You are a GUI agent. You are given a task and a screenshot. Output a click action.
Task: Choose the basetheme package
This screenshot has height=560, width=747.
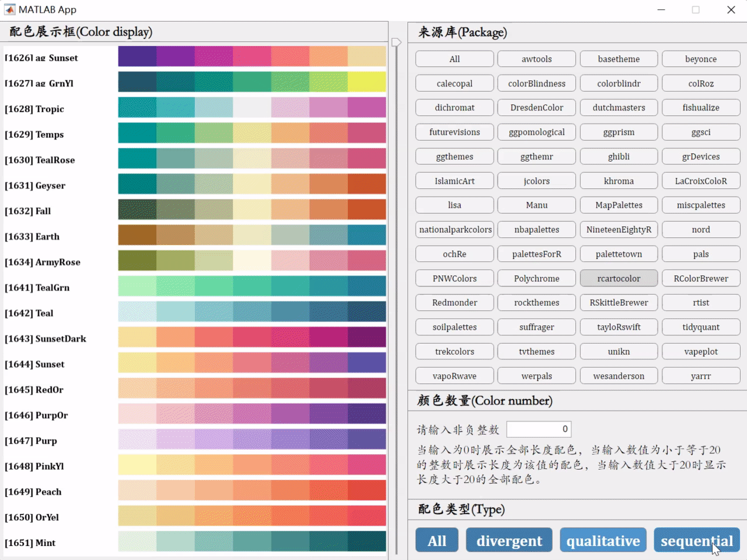coord(619,59)
